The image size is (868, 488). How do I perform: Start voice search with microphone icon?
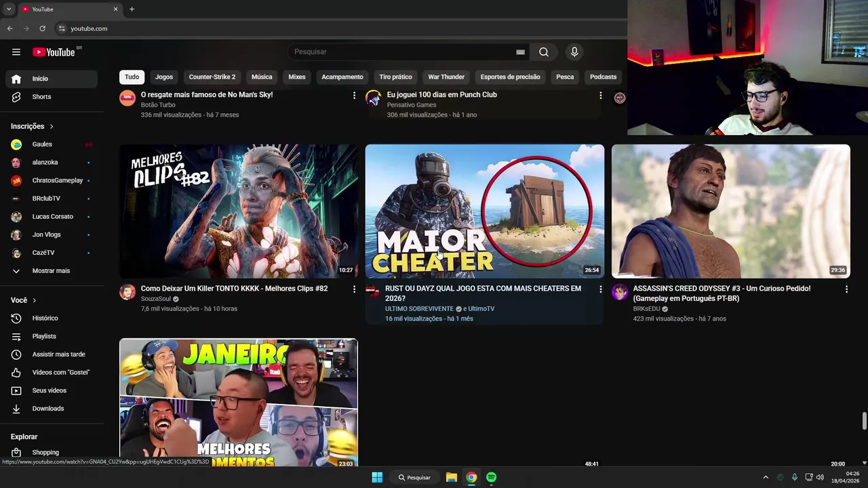click(574, 52)
